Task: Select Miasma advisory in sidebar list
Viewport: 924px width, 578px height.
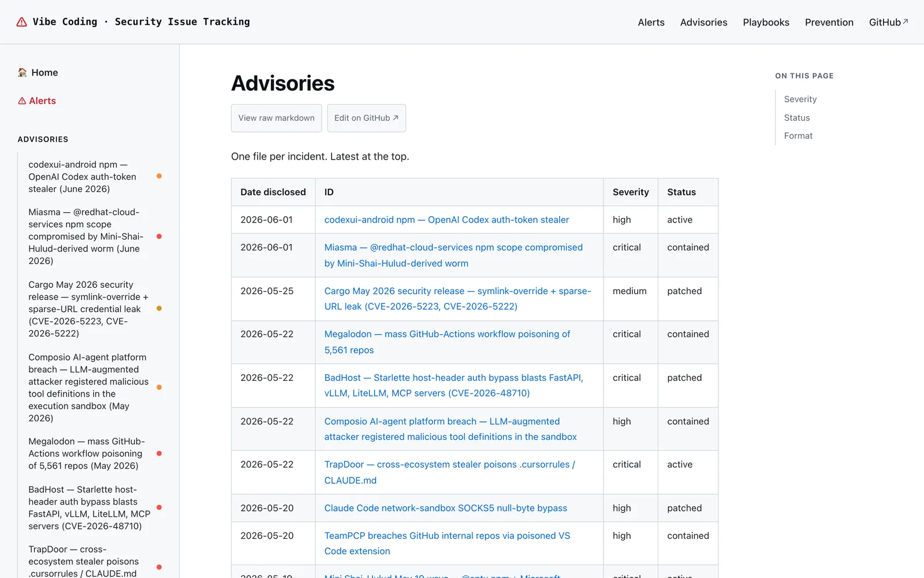Action: click(x=85, y=236)
